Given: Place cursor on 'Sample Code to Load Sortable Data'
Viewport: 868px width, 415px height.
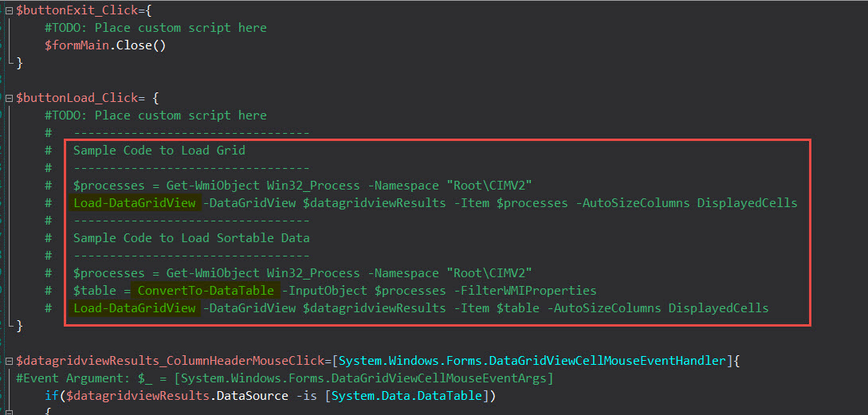Looking at the screenshot, I should click(191, 238).
